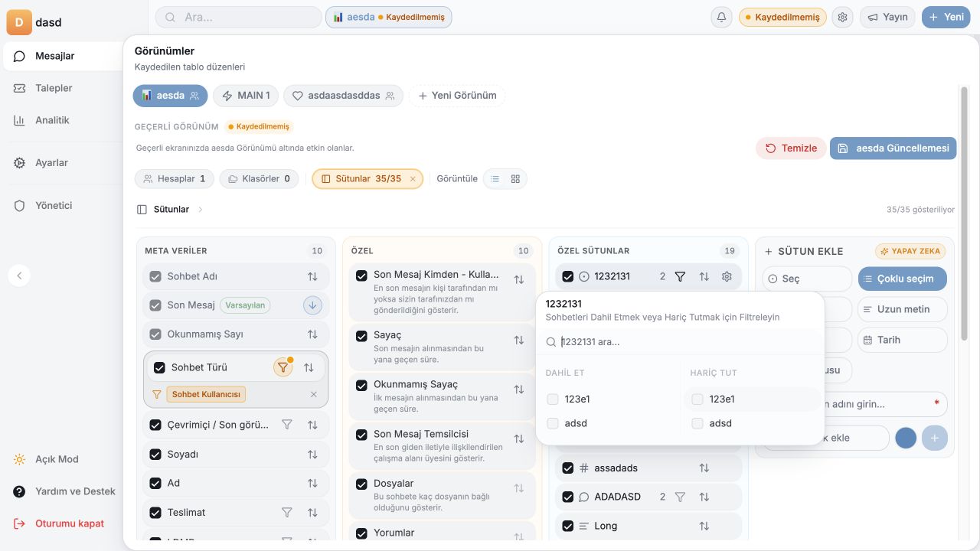Click the top Ara search bar
This screenshot has width=980, height=551.
[x=238, y=17]
